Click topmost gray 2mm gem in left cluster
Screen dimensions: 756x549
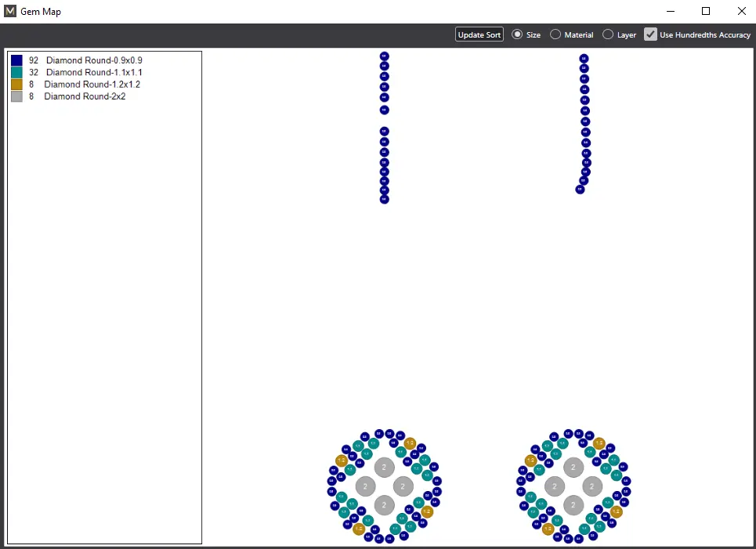384,468
